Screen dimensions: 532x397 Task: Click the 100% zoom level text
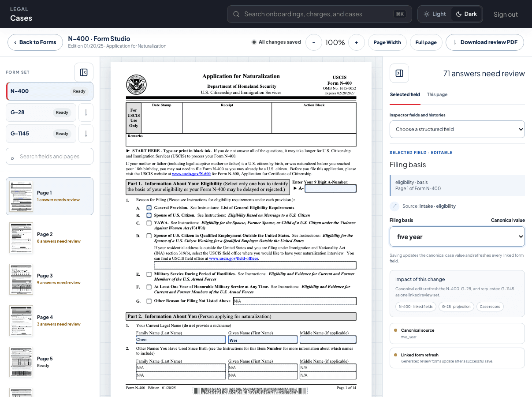(335, 42)
